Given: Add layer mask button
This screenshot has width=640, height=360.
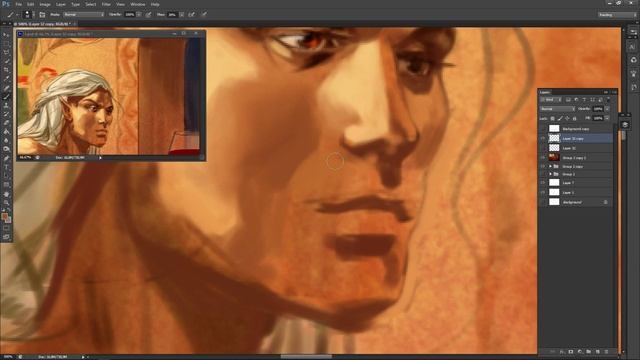Looking at the screenshot, I should pos(571,351).
